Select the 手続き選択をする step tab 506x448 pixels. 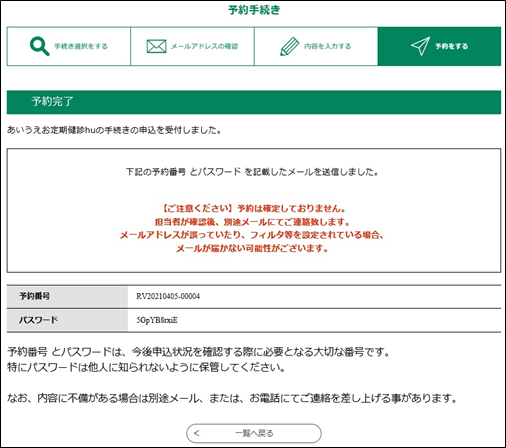click(x=69, y=46)
